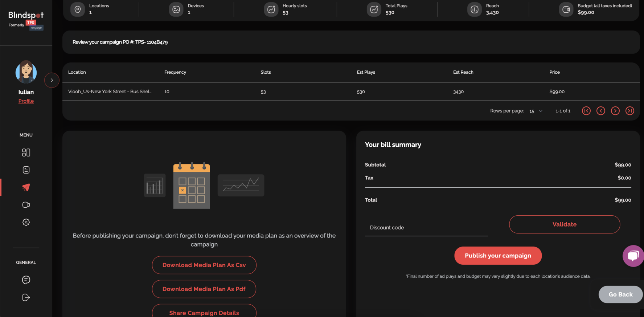Open the rows per page dropdown
The image size is (644, 317).
(536, 111)
